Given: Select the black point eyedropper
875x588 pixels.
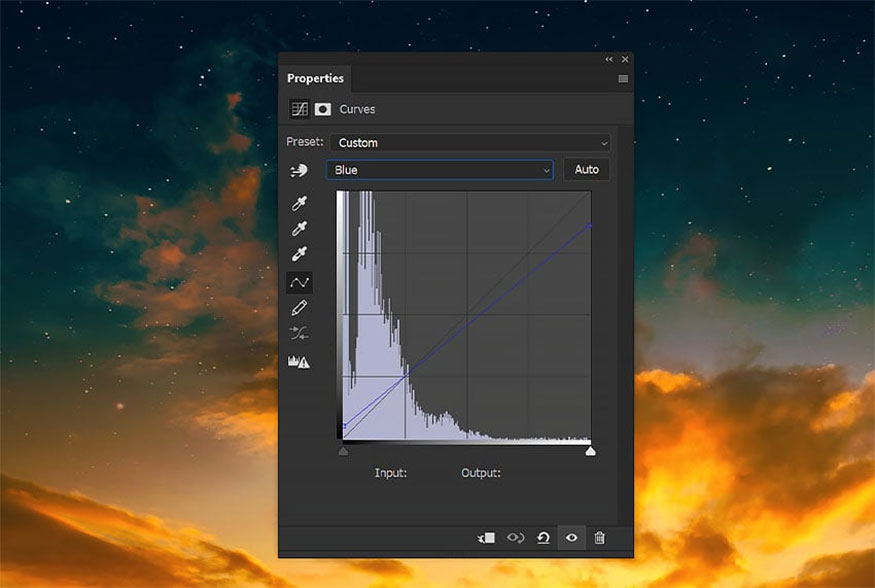Looking at the screenshot, I should tap(299, 203).
